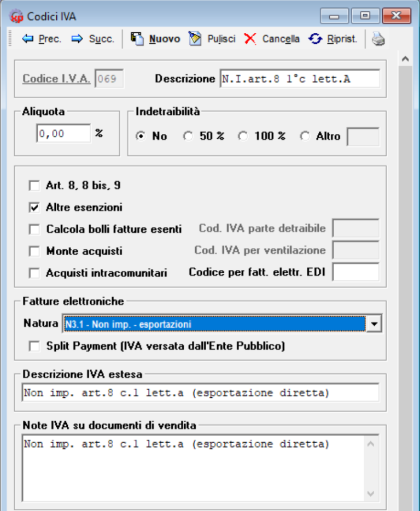Image resolution: width=420 pixels, height=511 pixels.
Task: Tick the Split Payment checkbox
Action: 34,346
